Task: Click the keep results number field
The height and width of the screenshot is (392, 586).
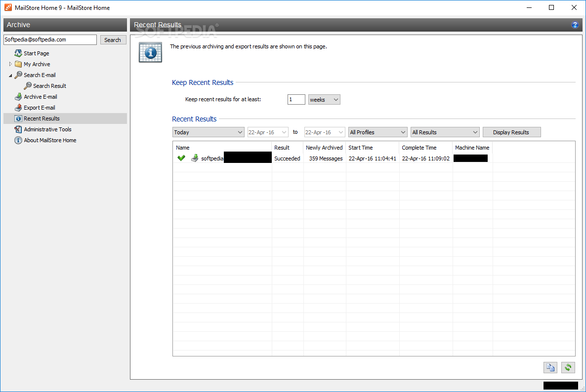Action: click(296, 100)
